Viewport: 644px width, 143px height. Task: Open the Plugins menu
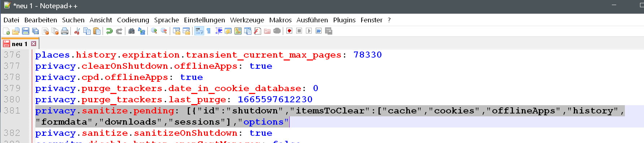pyautogui.click(x=344, y=20)
